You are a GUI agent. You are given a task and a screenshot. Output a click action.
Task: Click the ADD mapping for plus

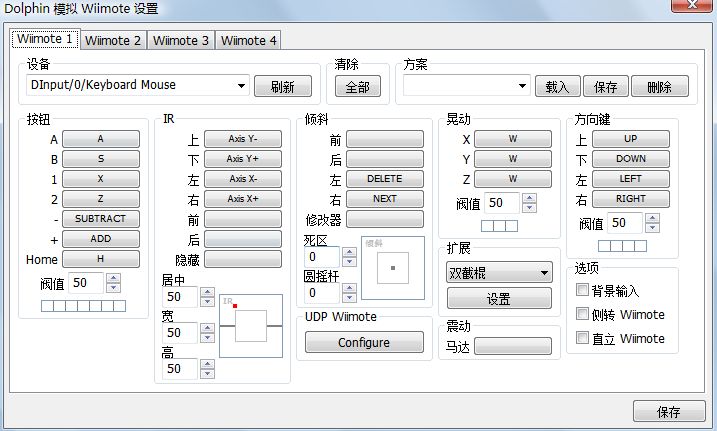click(101, 239)
